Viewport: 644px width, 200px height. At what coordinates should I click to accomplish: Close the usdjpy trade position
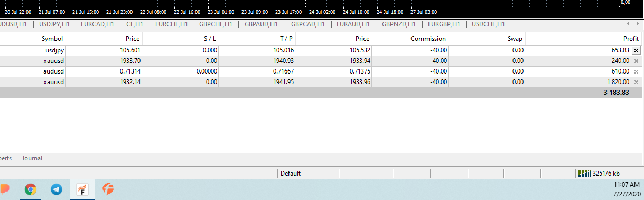click(x=636, y=50)
